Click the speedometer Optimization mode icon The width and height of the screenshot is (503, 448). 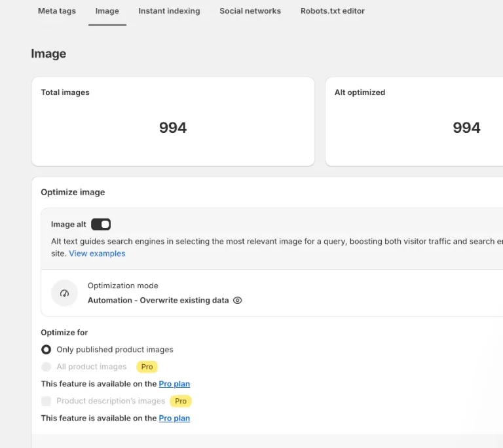pyautogui.click(x=64, y=293)
